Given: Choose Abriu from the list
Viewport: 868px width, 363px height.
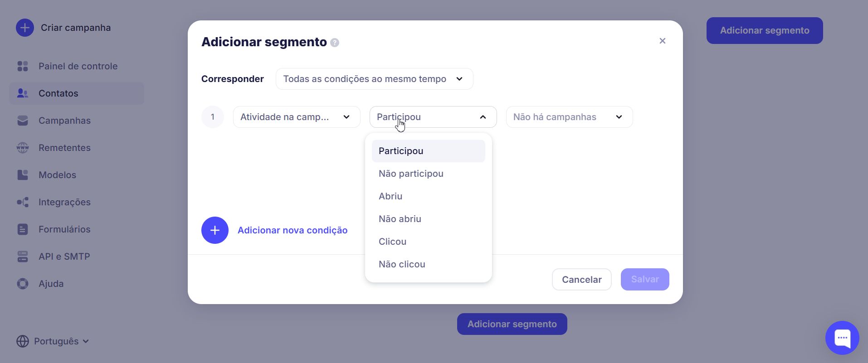Looking at the screenshot, I should [390, 196].
